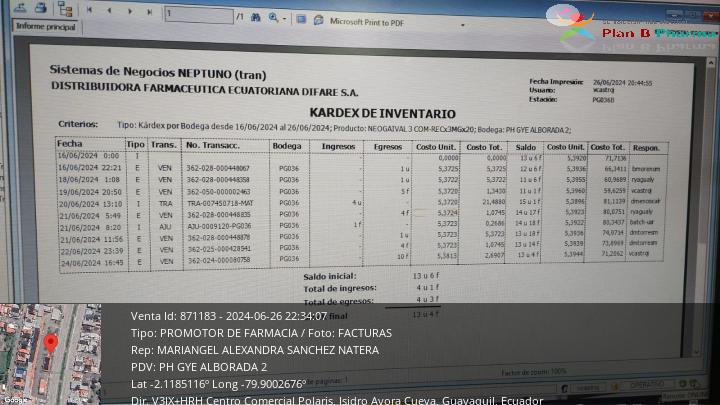Go to the last page
Screen dimensions: 720x405
point(149,12)
